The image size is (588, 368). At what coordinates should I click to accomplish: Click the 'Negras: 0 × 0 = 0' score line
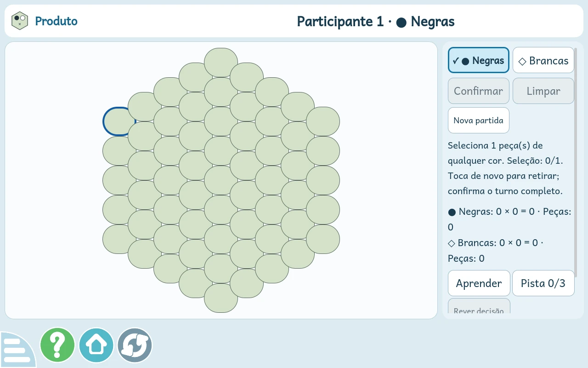(509, 219)
